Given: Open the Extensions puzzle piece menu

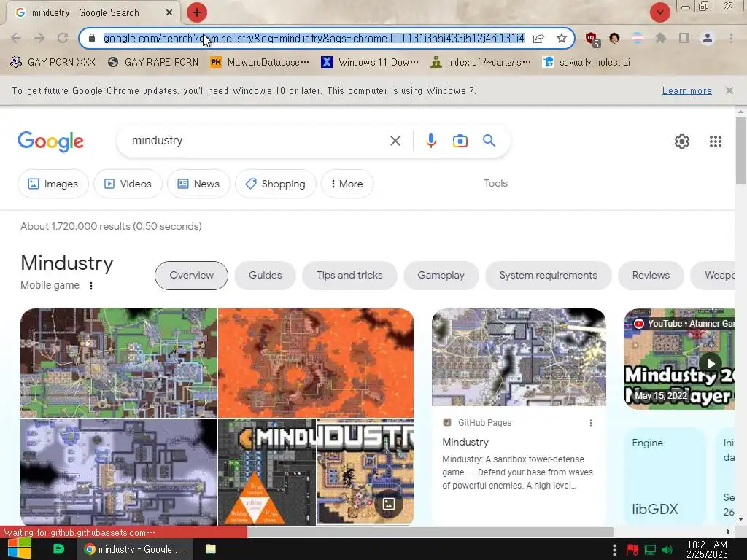Looking at the screenshot, I should pyautogui.click(x=660, y=38).
